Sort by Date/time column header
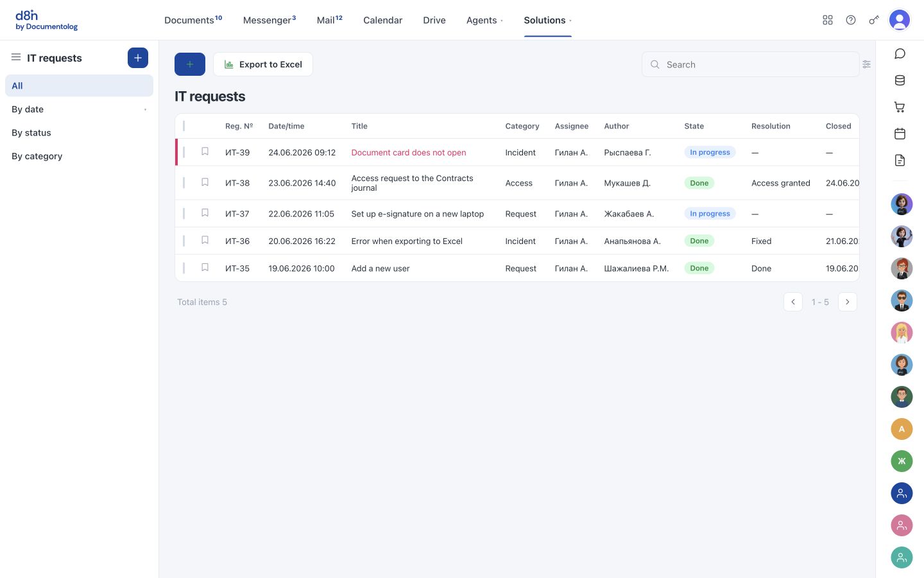Screen dimensions: 924x578 coord(286,126)
